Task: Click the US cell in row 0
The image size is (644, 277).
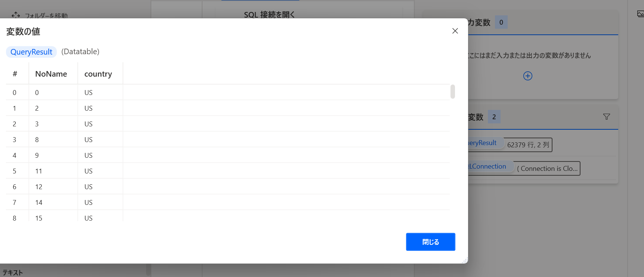Action: point(100,92)
